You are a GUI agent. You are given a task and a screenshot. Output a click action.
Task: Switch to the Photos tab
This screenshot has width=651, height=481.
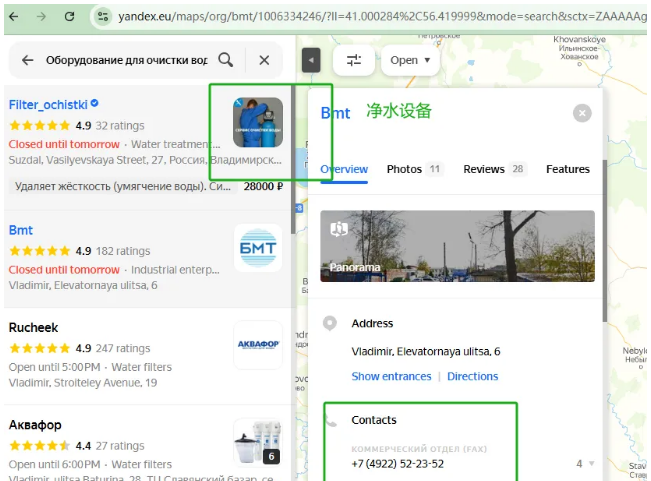[x=415, y=169]
